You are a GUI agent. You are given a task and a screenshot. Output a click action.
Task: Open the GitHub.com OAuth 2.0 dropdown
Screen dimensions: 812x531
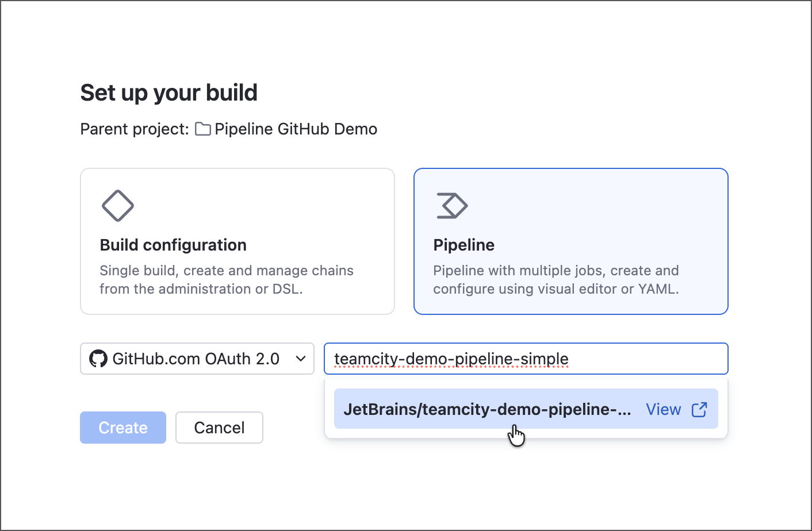pos(197,359)
